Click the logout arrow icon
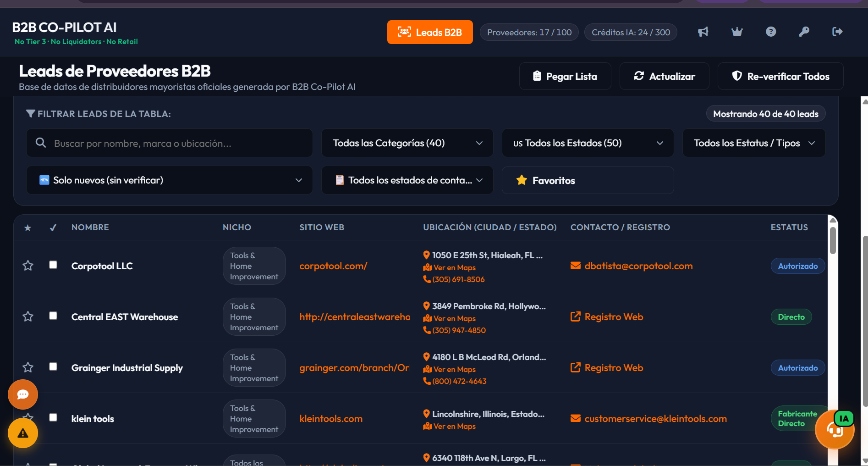Screen dimensions: 868x466 coord(837,32)
